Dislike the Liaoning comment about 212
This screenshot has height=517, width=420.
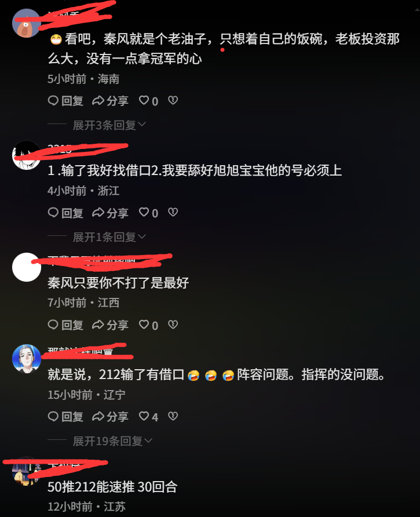(173, 416)
